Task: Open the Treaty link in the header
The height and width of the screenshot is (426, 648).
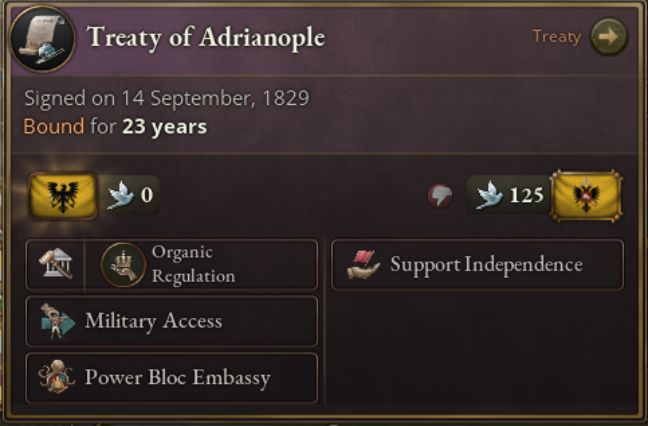Action: tap(556, 37)
